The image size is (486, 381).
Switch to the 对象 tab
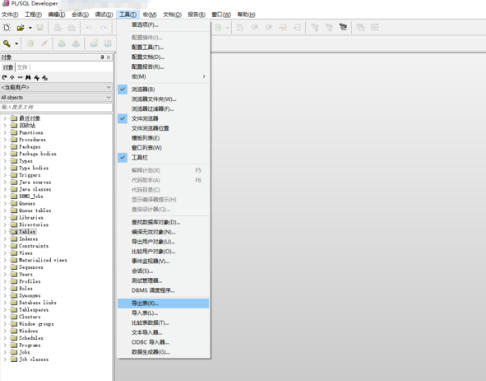pyautogui.click(x=8, y=67)
